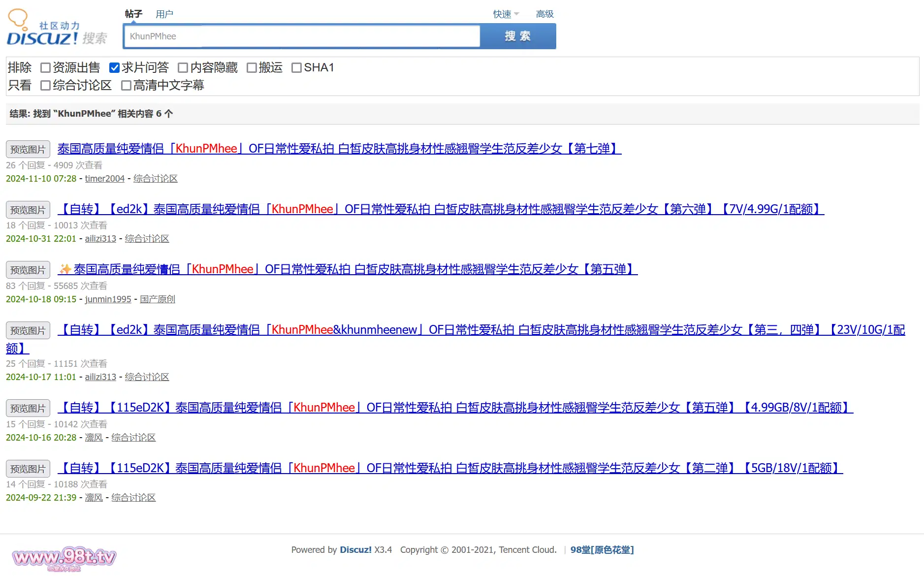Click the 26 个回复 - 4909 次查看 text
This screenshot has height=576, width=924.
54,165
